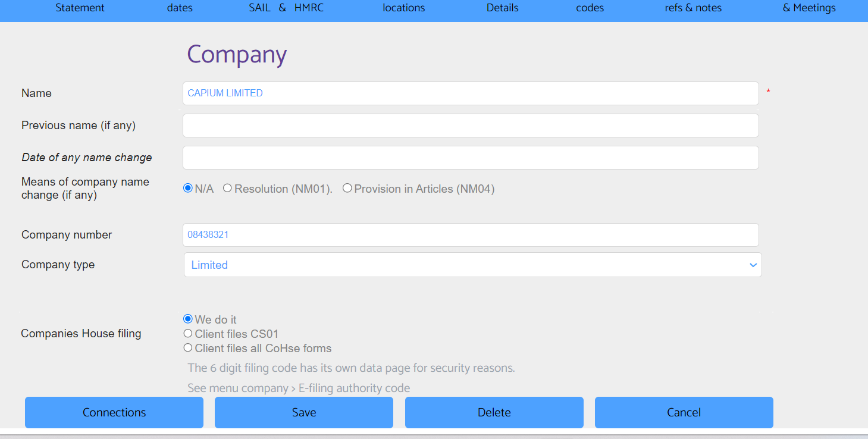Click the 6 digit filing code note

(351, 368)
